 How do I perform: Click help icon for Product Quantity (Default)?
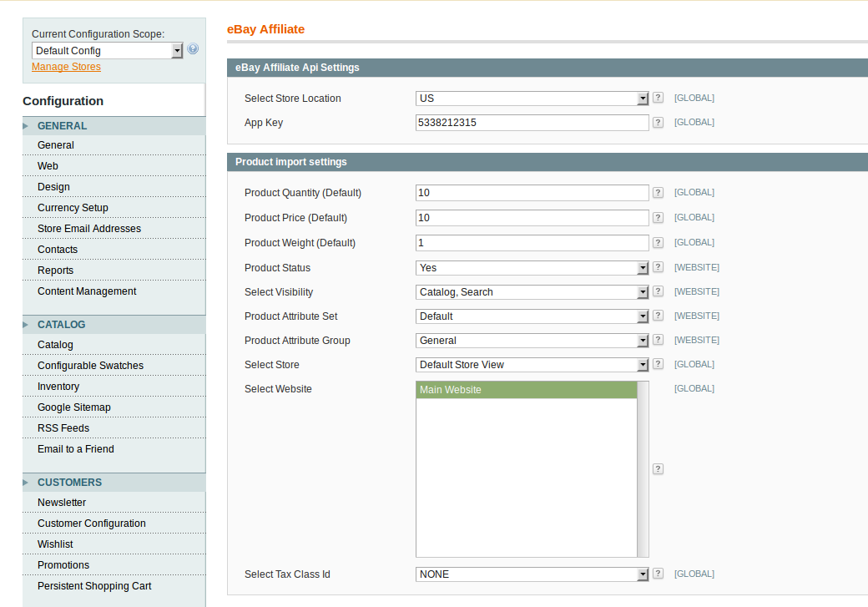point(658,193)
